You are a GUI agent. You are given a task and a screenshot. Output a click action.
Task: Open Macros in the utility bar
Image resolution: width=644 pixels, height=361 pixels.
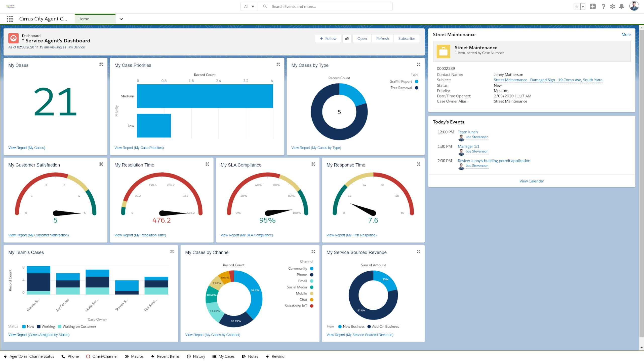click(134, 356)
